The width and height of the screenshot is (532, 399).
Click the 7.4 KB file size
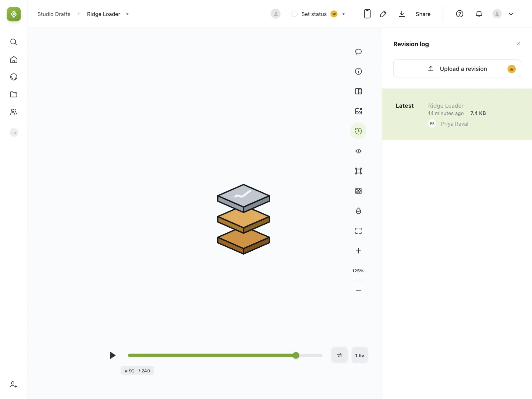pos(478,113)
